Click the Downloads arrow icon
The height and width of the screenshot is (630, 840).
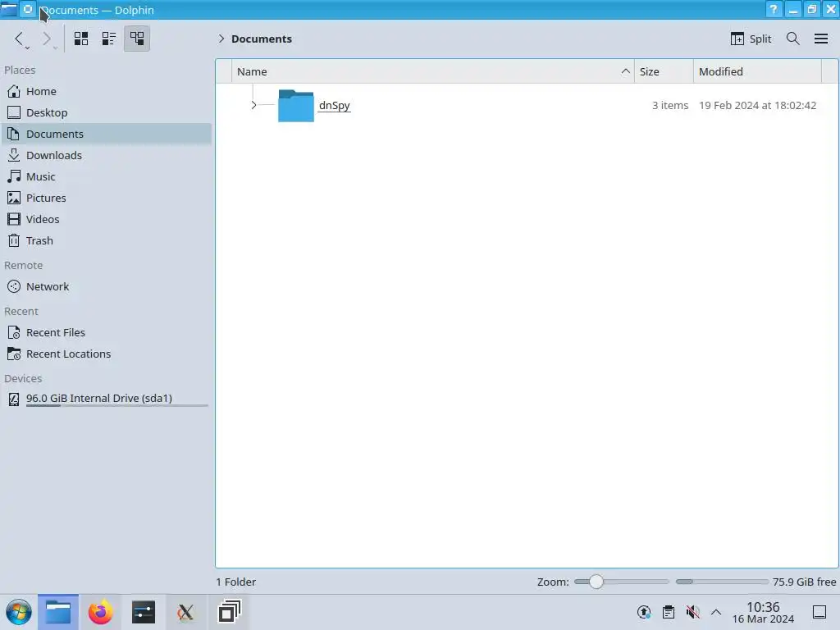14,155
